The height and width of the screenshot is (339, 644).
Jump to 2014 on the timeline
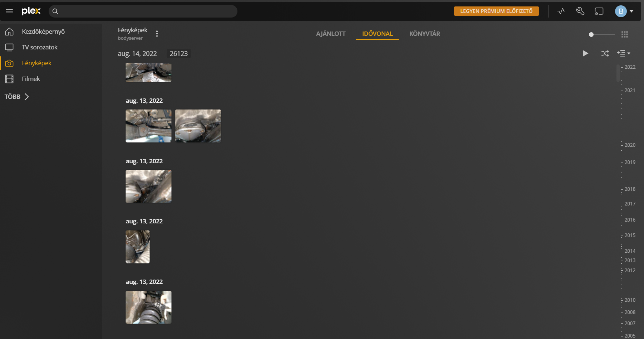pos(630,251)
